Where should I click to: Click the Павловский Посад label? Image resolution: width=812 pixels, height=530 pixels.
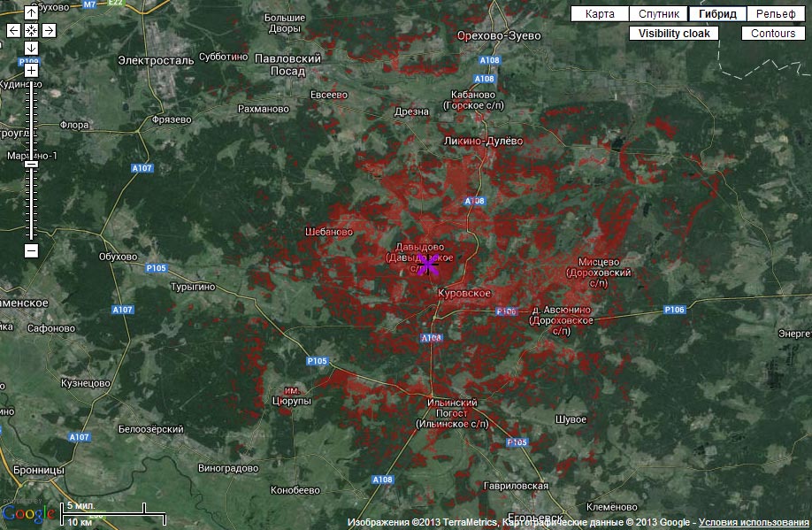point(288,65)
